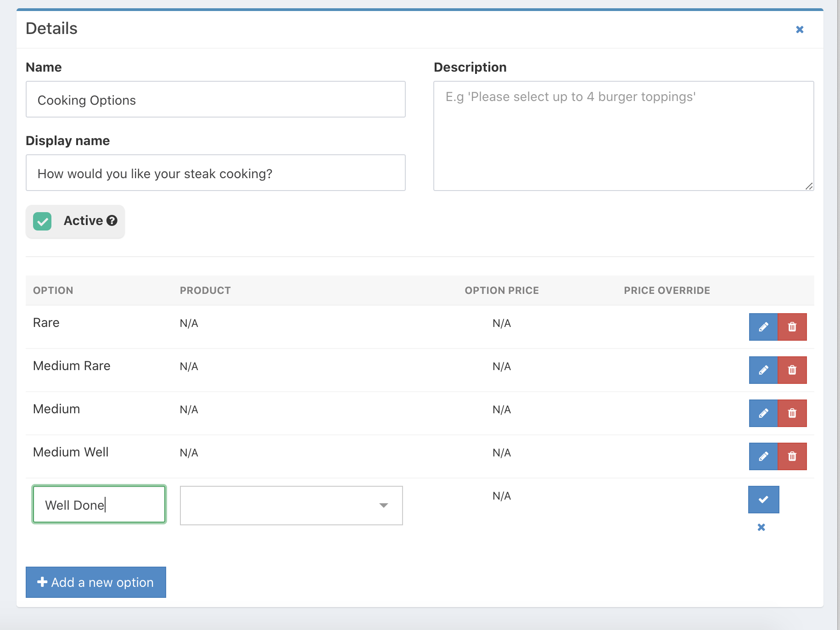Screen dimensions: 840x630
Task: Edit the Medium Rare option
Action: [763, 370]
